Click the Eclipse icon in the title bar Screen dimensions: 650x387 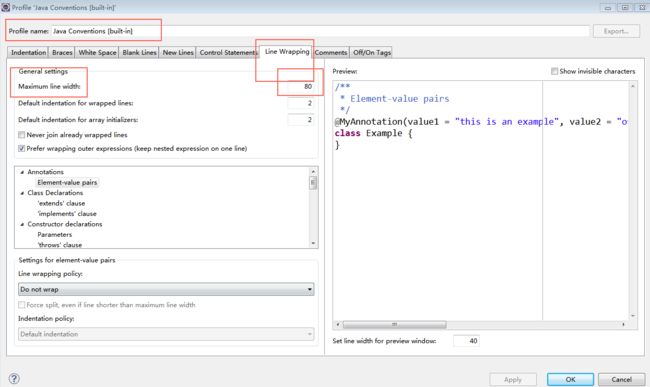(5, 7)
